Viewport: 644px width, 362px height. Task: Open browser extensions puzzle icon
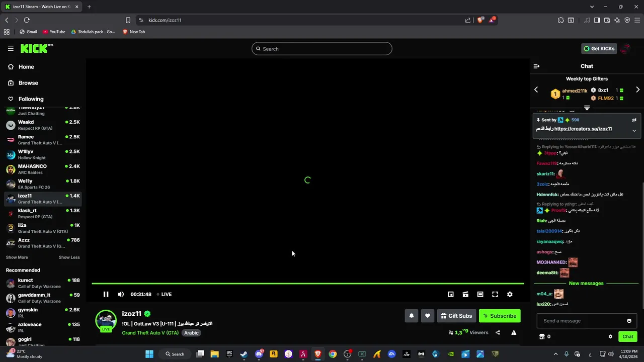(561, 20)
